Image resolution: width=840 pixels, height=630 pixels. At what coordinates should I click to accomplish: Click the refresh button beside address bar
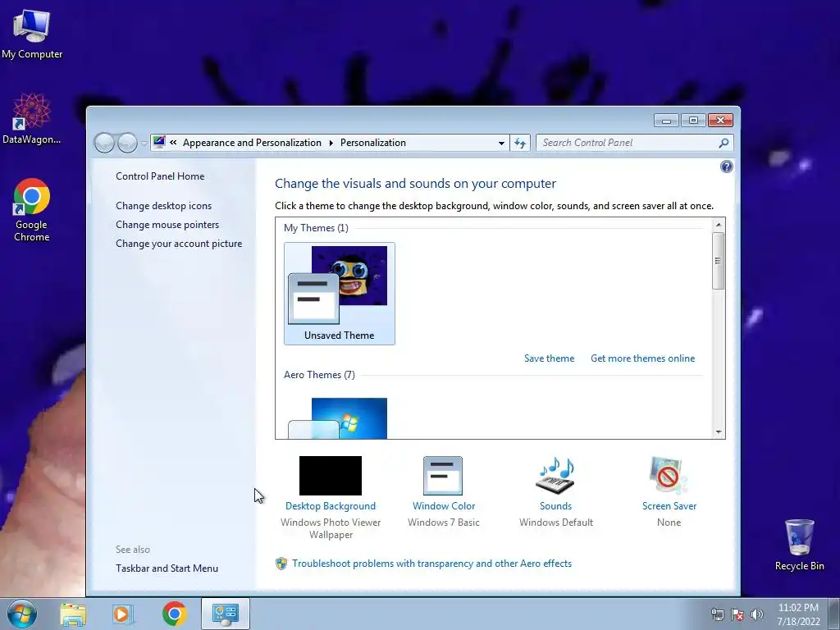tap(519, 143)
